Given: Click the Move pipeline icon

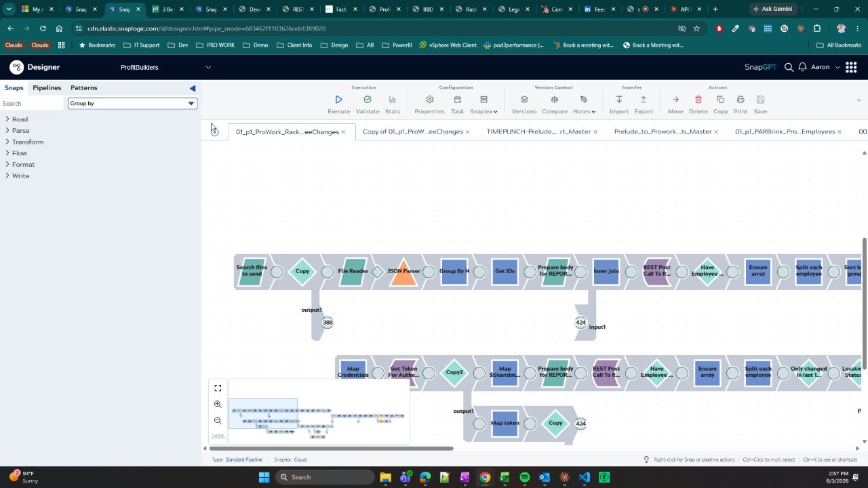Looking at the screenshot, I should point(675,100).
